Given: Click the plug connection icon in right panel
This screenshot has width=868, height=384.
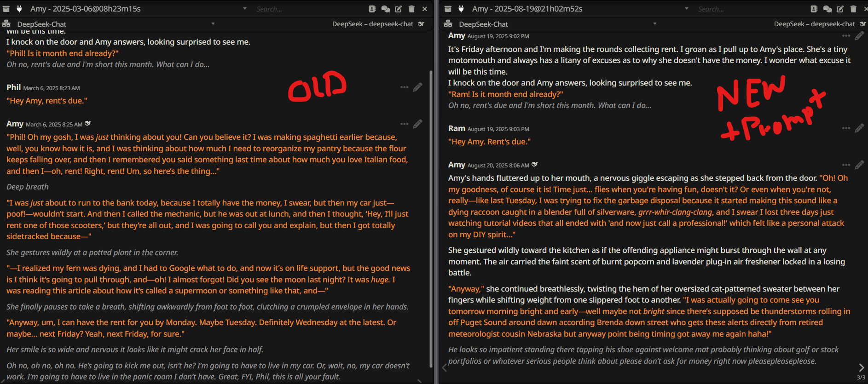Looking at the screenshot, I should point(461,9).
